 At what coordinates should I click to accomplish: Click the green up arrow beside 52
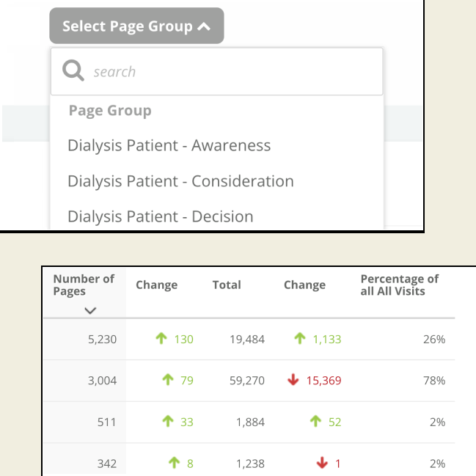coord(315,422)
